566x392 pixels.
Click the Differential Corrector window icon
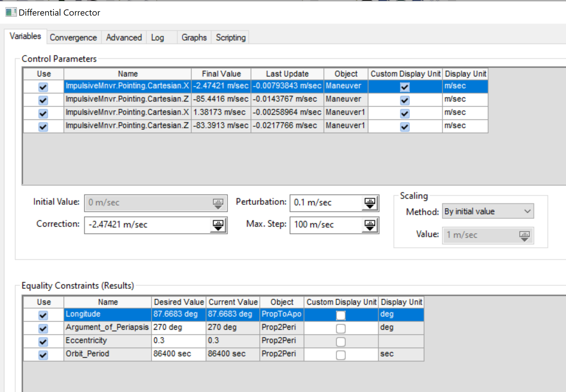11,12
